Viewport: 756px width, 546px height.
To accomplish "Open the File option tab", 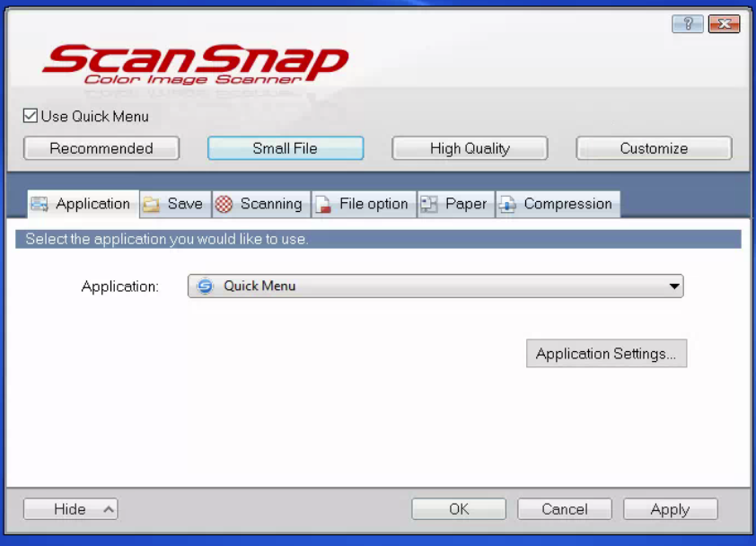I will 364,204.
